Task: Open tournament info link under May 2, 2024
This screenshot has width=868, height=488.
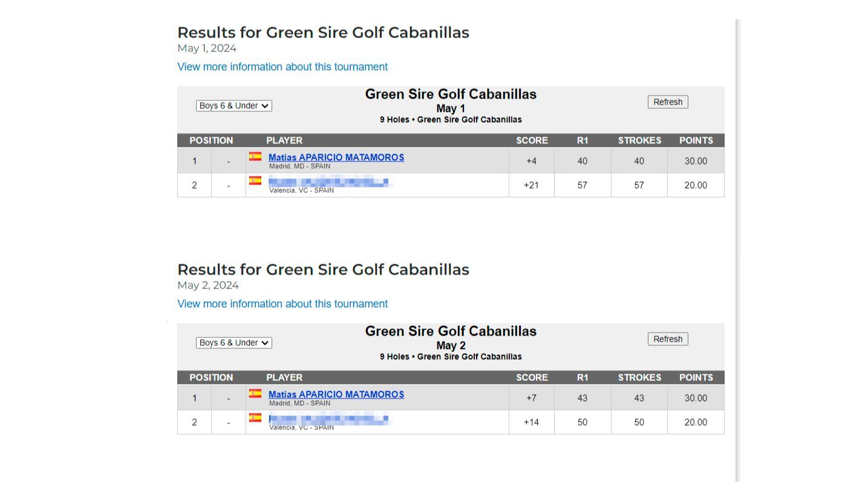Action: click(282, 304)
